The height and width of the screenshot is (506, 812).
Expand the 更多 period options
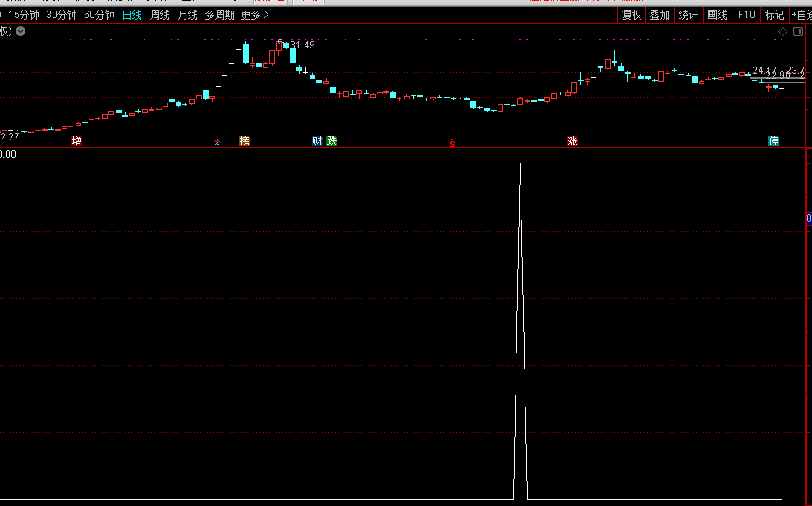click(x=255, y=15)
